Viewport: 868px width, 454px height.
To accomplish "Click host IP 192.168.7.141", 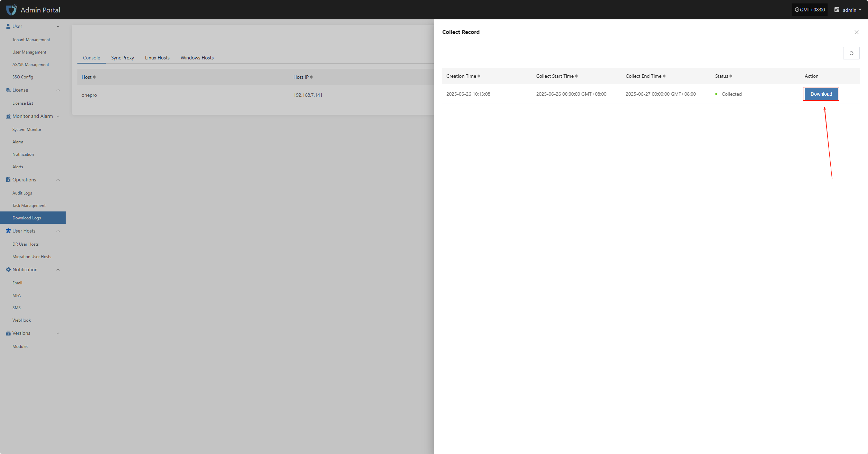I will pos(308,95).
